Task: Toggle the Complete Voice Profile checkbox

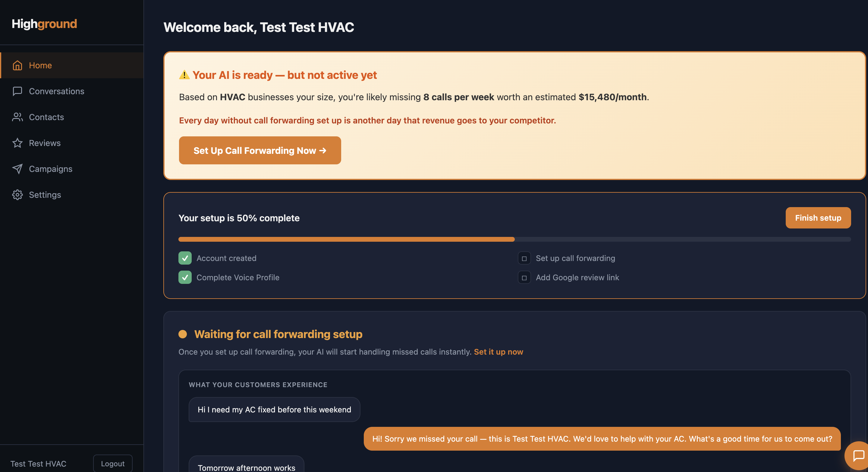Action: click(x=185, y=278)
